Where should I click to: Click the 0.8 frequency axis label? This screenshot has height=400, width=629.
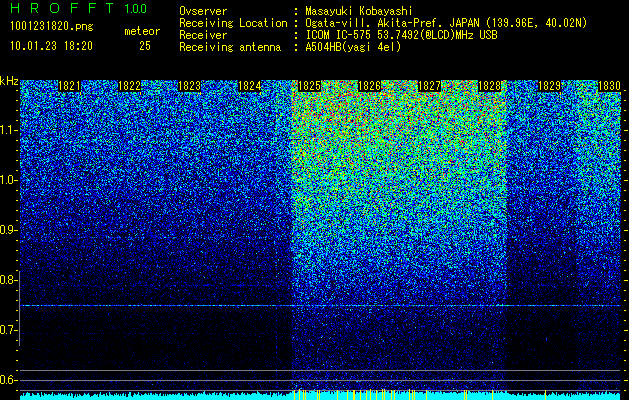click(8, 280)
